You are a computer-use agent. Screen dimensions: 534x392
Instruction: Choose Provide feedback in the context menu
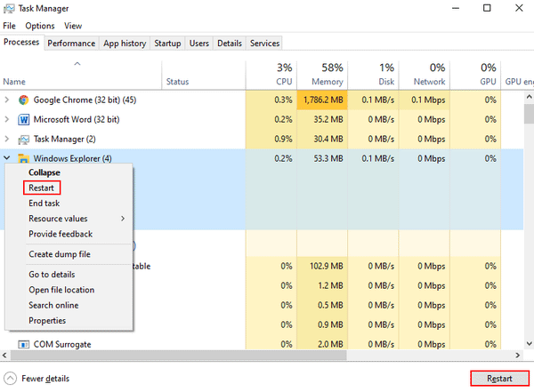click(61, 234)
